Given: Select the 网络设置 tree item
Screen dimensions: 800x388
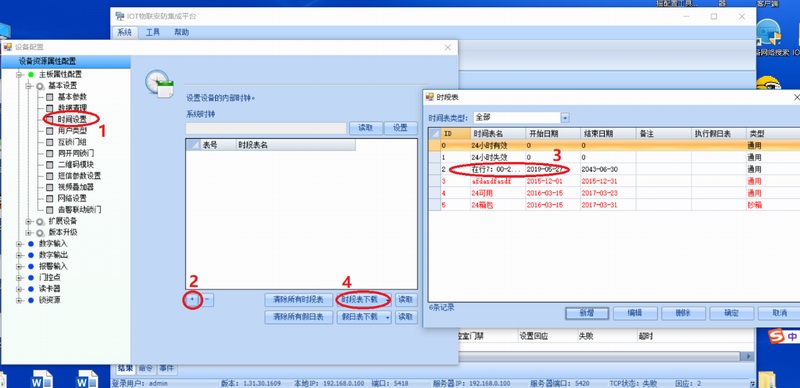Looking at the screenshot, I should 72,198.
